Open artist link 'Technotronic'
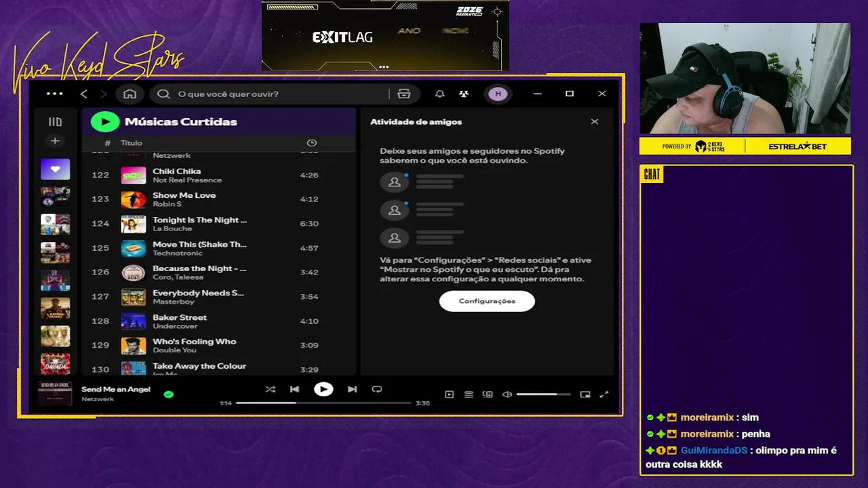868x488 pixels. coord(178,253)
